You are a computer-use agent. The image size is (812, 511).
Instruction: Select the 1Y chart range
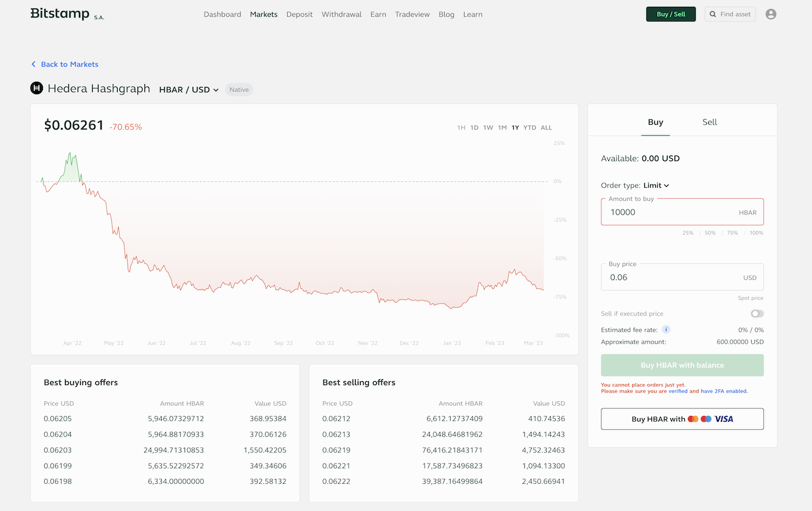point(515,128)
